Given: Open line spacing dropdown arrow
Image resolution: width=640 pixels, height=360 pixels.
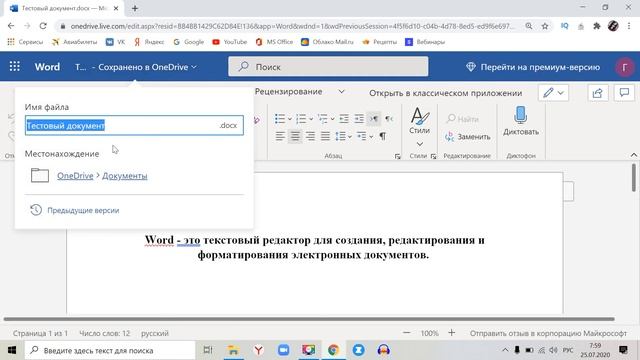Looking at the screenshot, I should (x=350, y=137).
